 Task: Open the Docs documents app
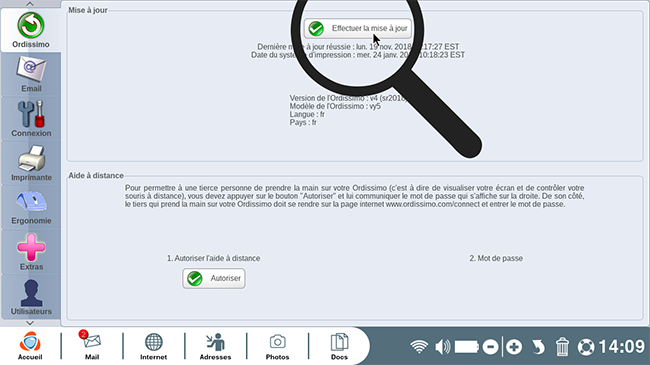[339, 346]
